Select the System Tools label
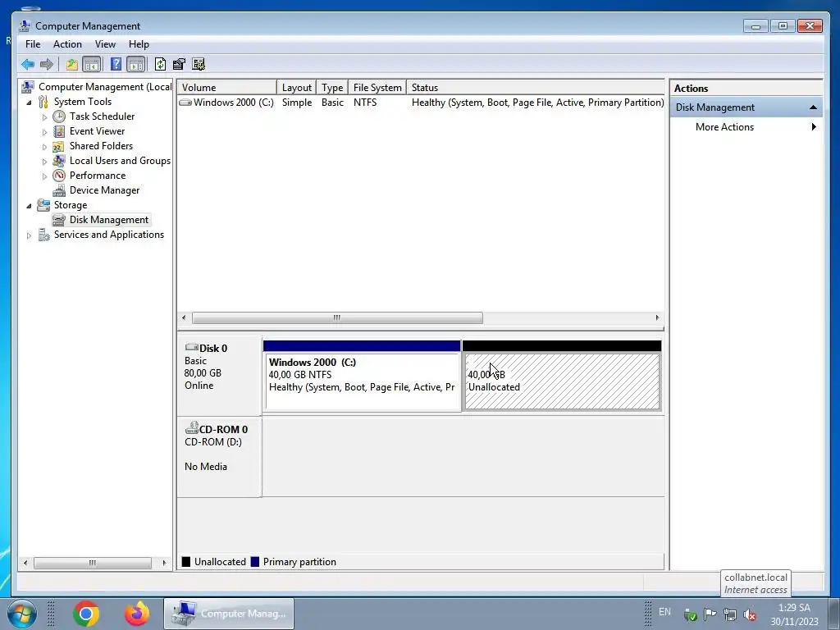Viewport: 840px width, 630px height. 83,102
